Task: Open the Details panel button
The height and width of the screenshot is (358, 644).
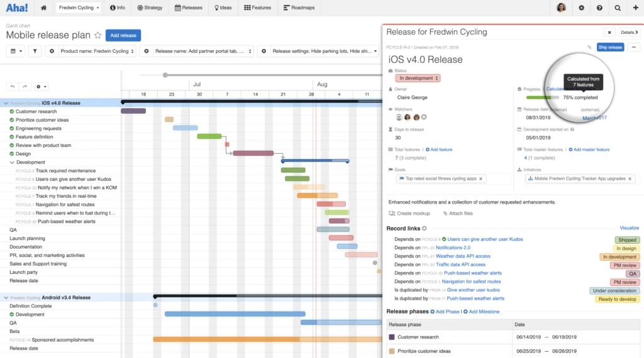Action: [x=629, y=33]
